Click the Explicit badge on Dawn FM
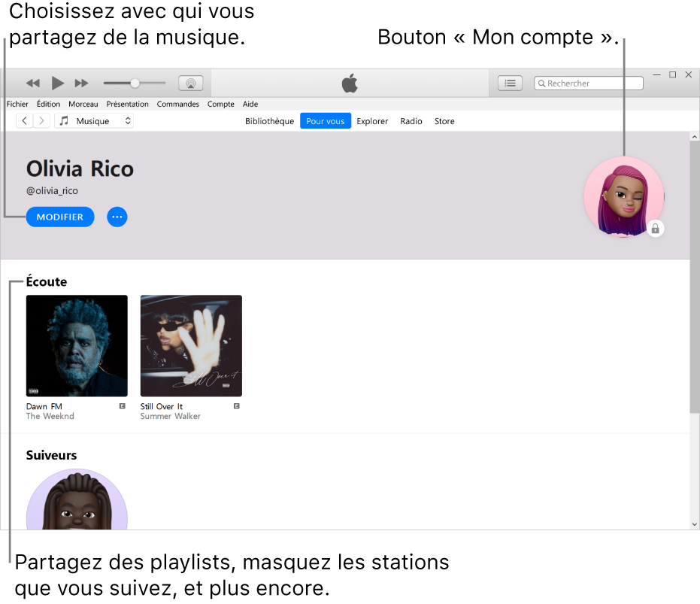This screenshot has width=700, height=604. pyautogui.click(x=122, y=406)
